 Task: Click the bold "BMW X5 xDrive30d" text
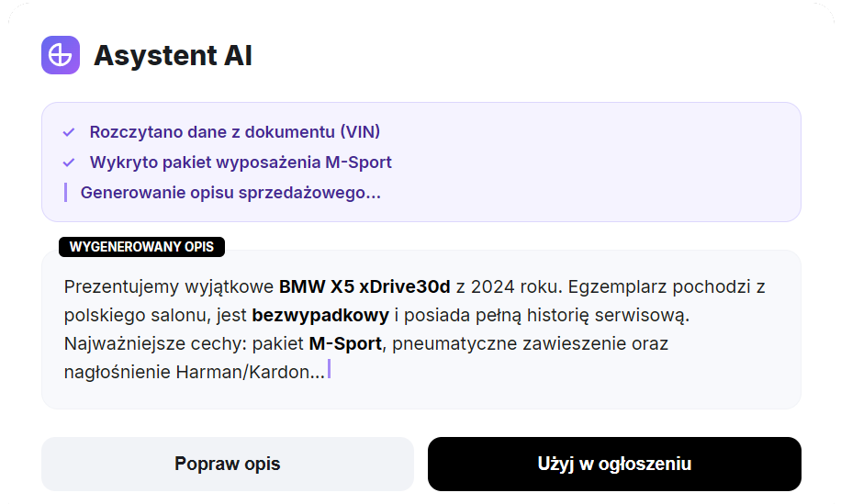point(364,286)
